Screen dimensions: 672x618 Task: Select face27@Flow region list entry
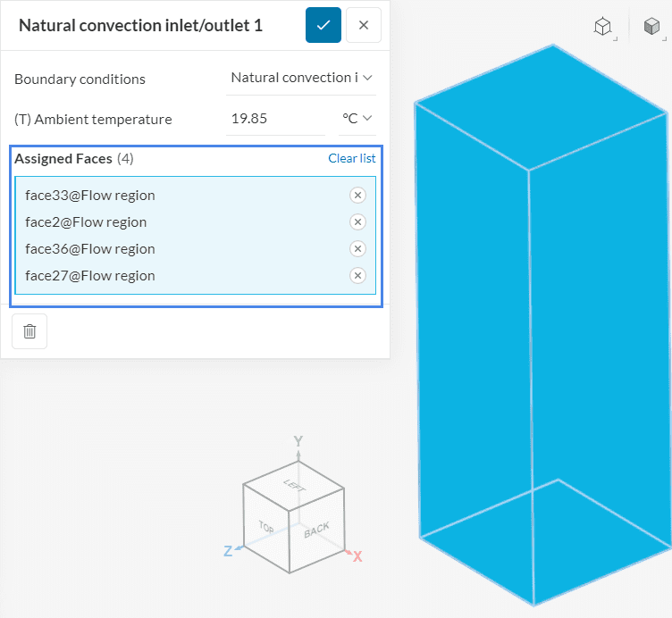(x=90, y=276)
